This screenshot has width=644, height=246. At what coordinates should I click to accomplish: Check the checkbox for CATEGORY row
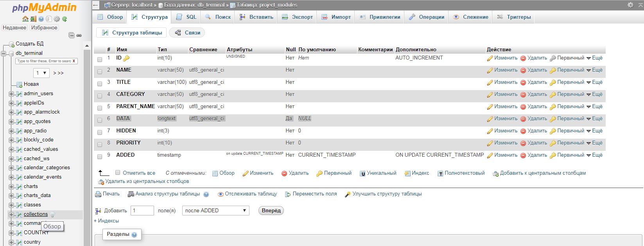pos(100,96)
